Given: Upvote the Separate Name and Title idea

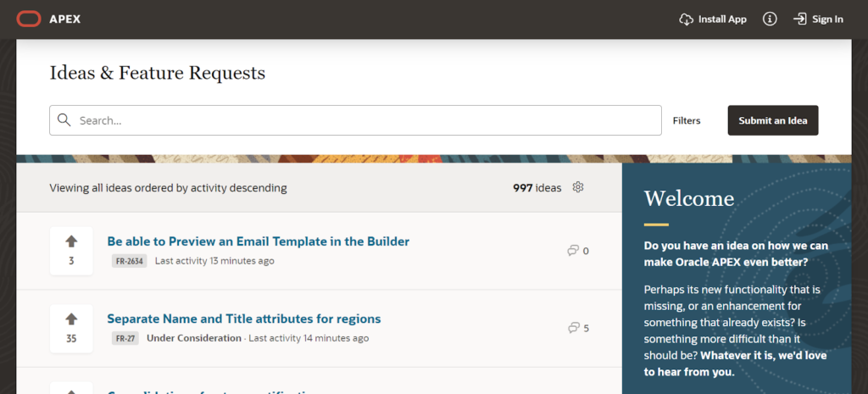Looking at the screenshot, I should [71, 319].
